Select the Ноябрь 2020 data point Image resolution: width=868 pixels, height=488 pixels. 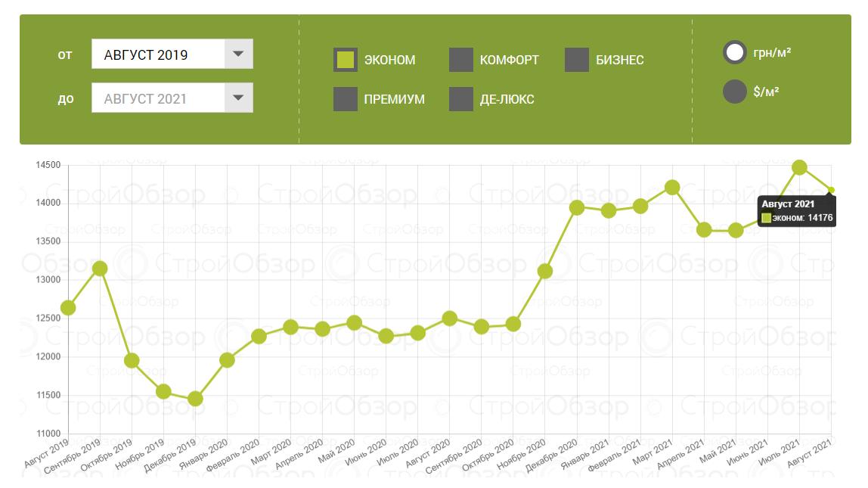pos(545,271)
